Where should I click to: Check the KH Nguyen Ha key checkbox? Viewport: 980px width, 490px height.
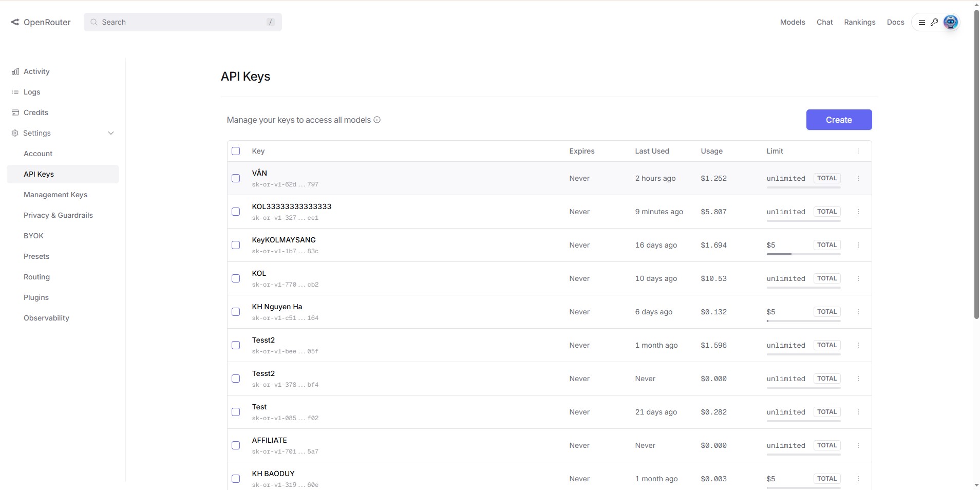(236, 312)
